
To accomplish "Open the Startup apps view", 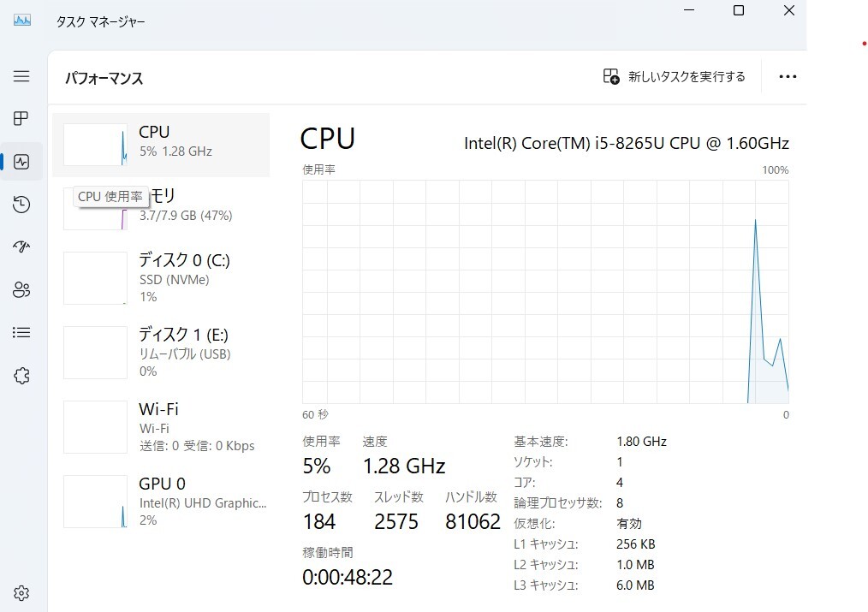I will (21, 247).
